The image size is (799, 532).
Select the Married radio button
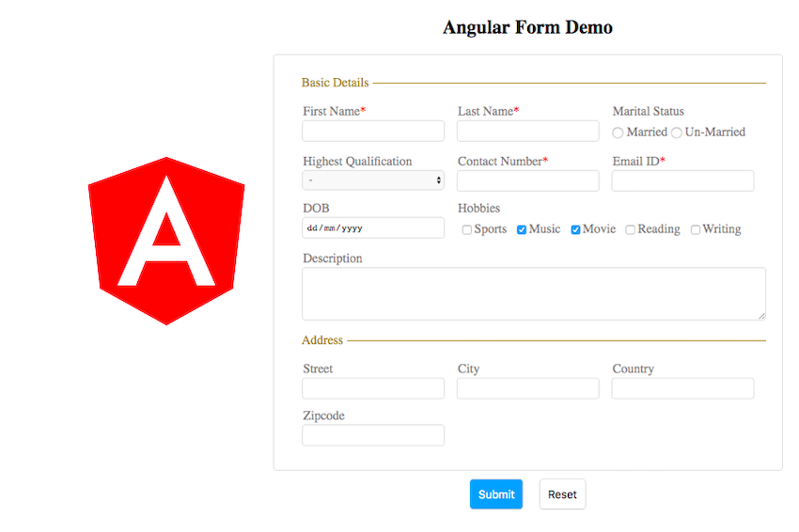[x=618, y=133]
